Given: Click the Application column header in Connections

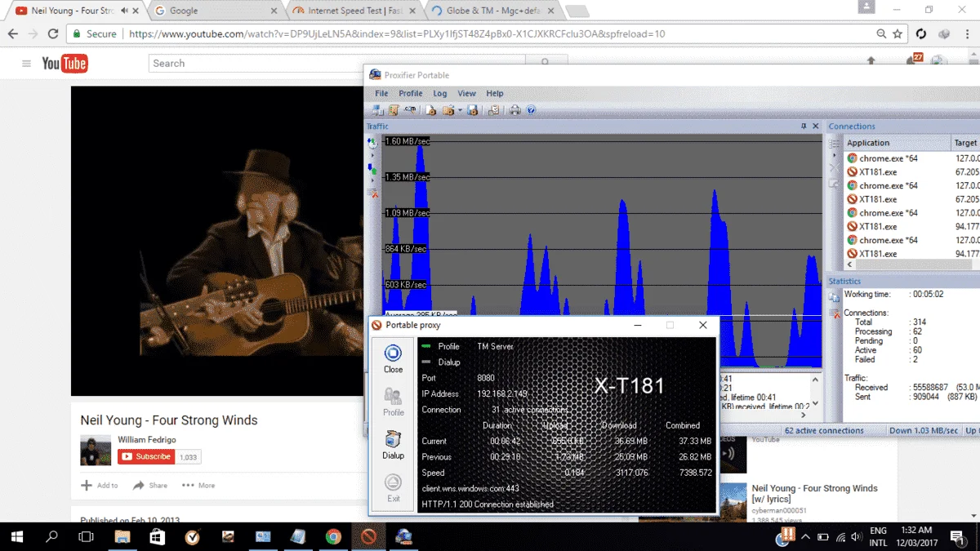Looking at the screenshot, I should pos(898,142).
